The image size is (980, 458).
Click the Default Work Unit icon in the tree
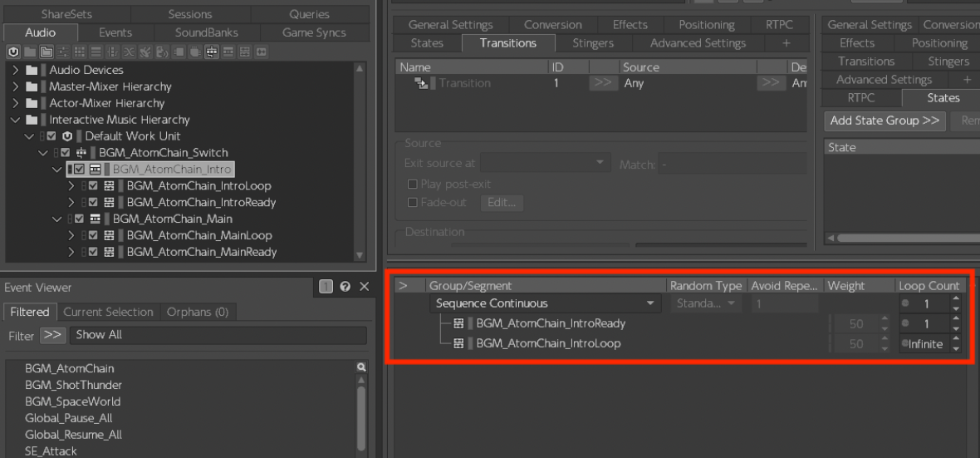click(x=67, y=136)
